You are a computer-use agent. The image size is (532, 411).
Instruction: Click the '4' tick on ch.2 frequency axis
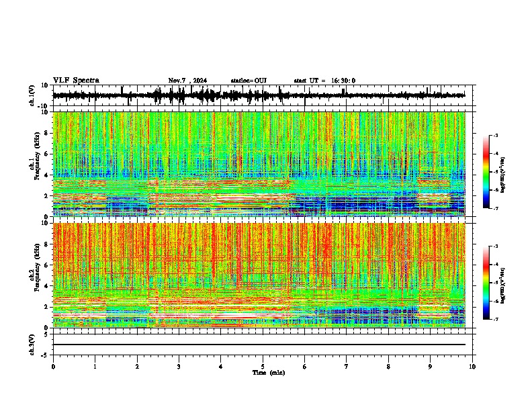click(47, 286)
